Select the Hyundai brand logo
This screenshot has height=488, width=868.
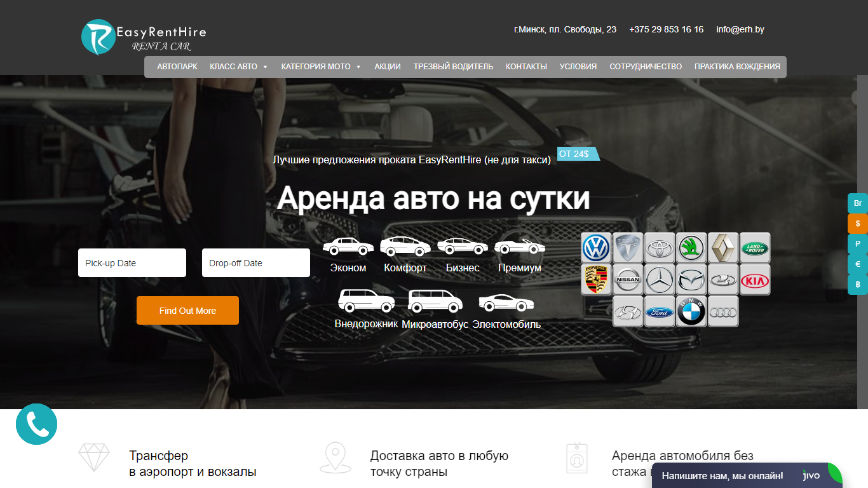(x=628, y=311)
